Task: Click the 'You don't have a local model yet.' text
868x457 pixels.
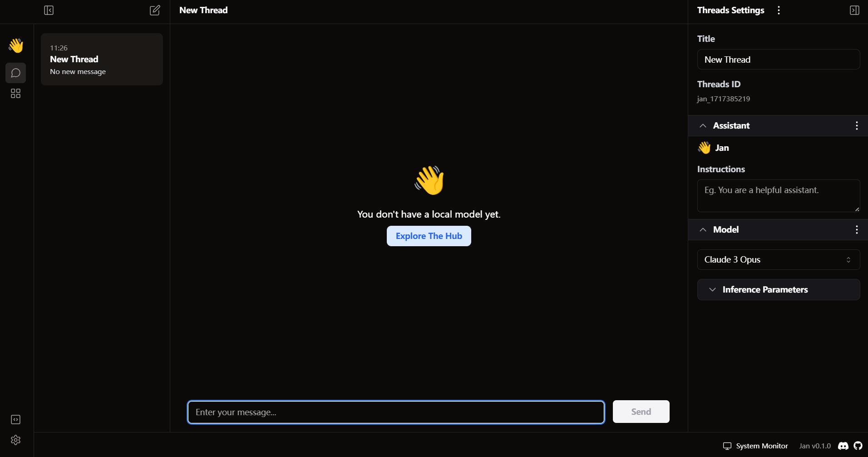Action: [429, 214]
